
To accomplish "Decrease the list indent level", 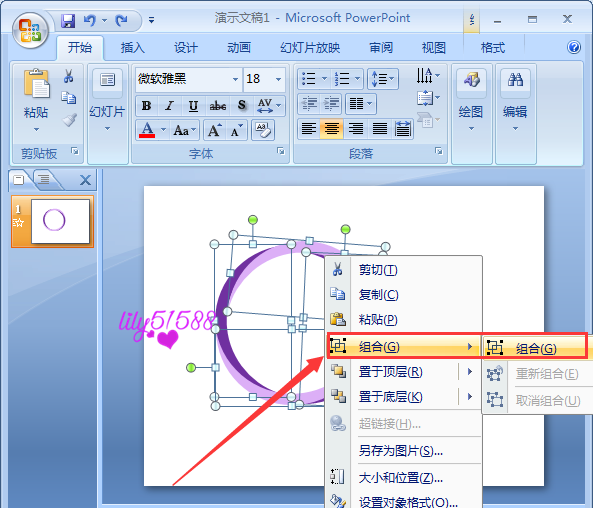I will point(309,103).
